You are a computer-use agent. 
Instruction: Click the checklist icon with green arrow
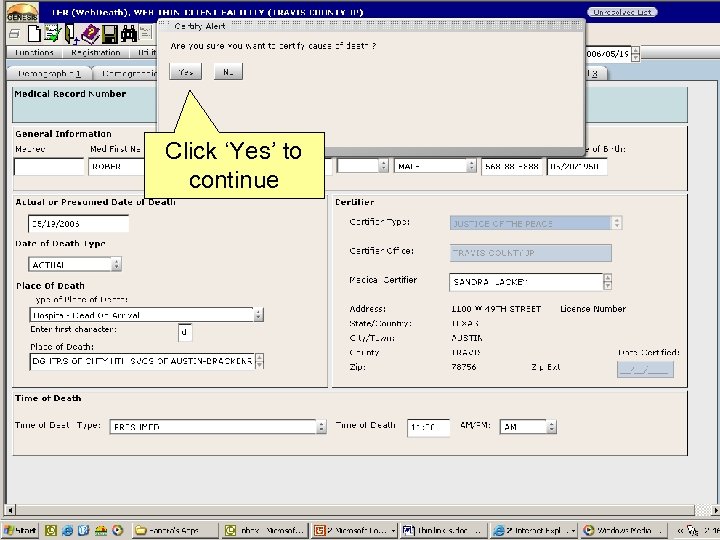point(53,34)
